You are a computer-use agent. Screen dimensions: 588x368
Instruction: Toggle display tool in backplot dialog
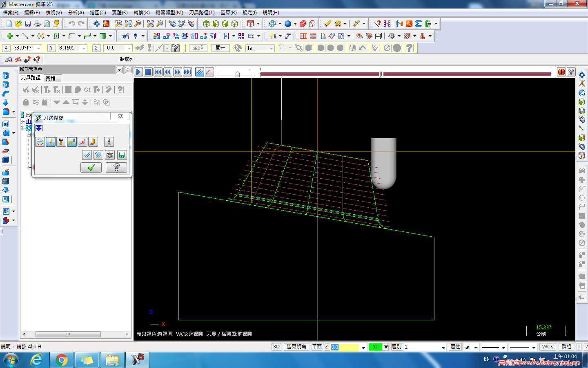pyautogui.click(x=51, y=142)
